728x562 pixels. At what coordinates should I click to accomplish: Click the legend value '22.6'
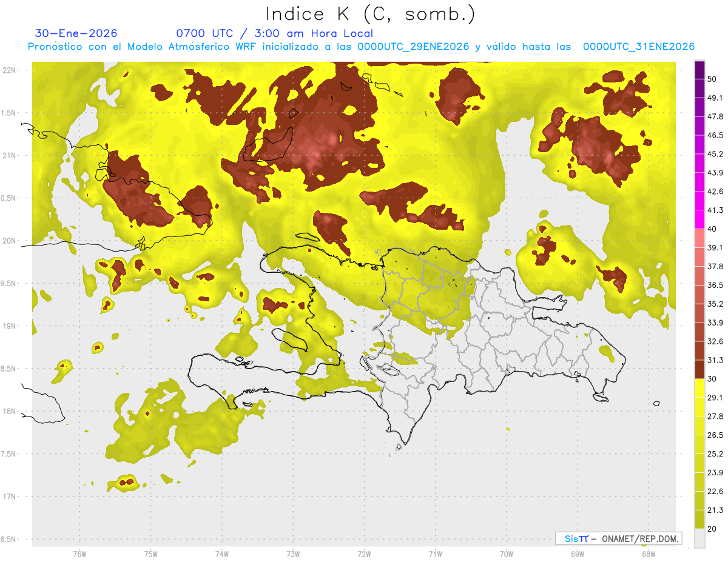coord(715,491)
